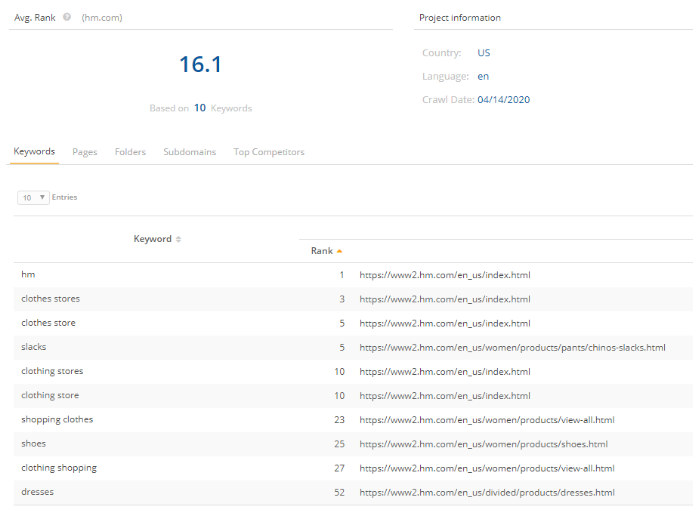The width and height of the screenshot is (693, 510).
Task: Select the 'clothing stores' keyword cell
Action: pos(52,371)
